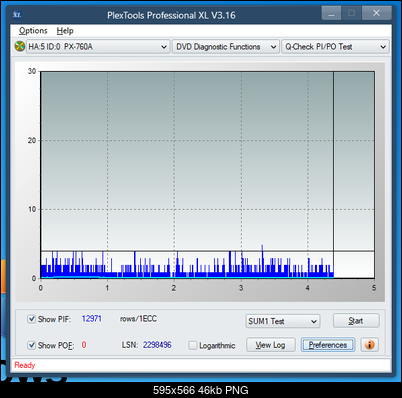Viewport: 402px width, 398px height.
Task: Expand the Q-Check PI/PO Test dropdown
Action: point(335,47)
